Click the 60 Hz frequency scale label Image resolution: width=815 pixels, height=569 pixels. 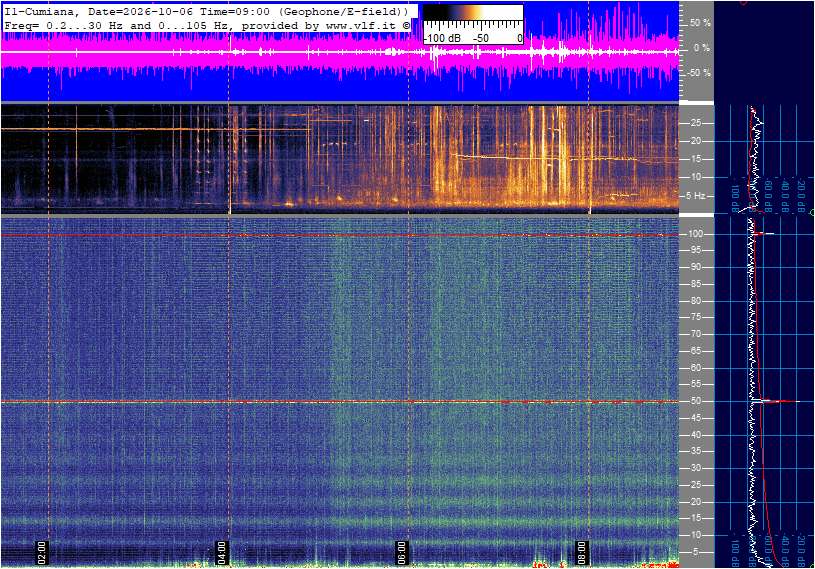[696, 368]
